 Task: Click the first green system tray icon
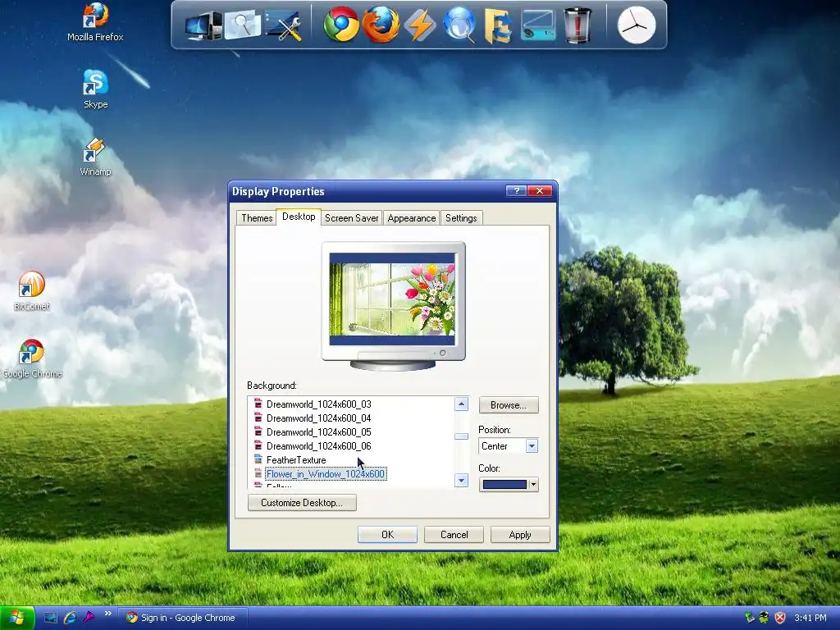click(x=750, y=618)
